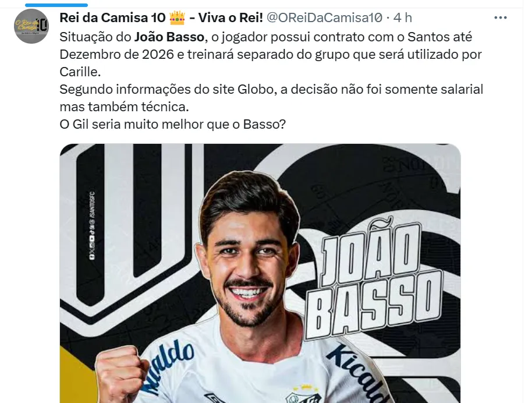Click the crown emoji in the display name

pos(177,17)
